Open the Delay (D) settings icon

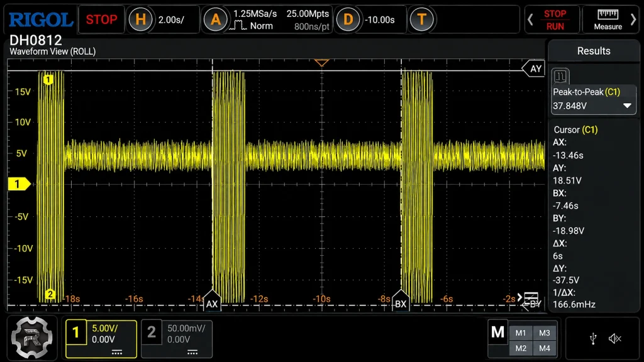click(348, 19)
